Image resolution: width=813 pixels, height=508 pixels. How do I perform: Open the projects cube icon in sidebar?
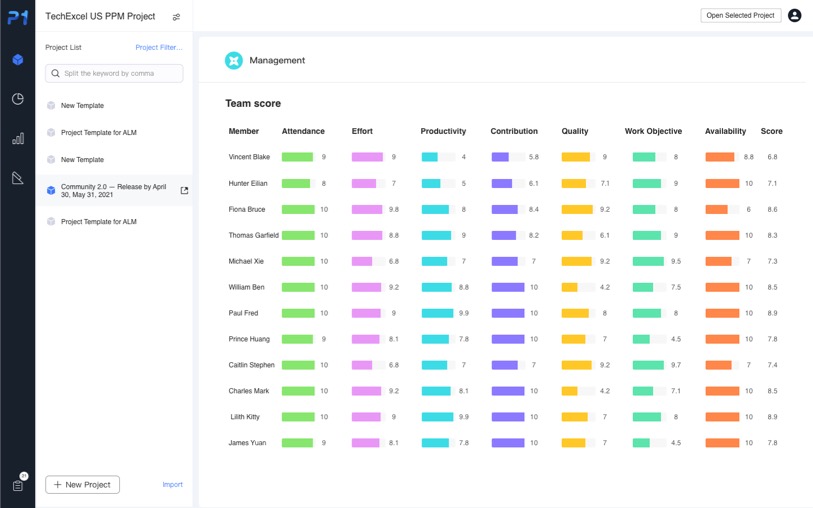(x=17, y=60)
